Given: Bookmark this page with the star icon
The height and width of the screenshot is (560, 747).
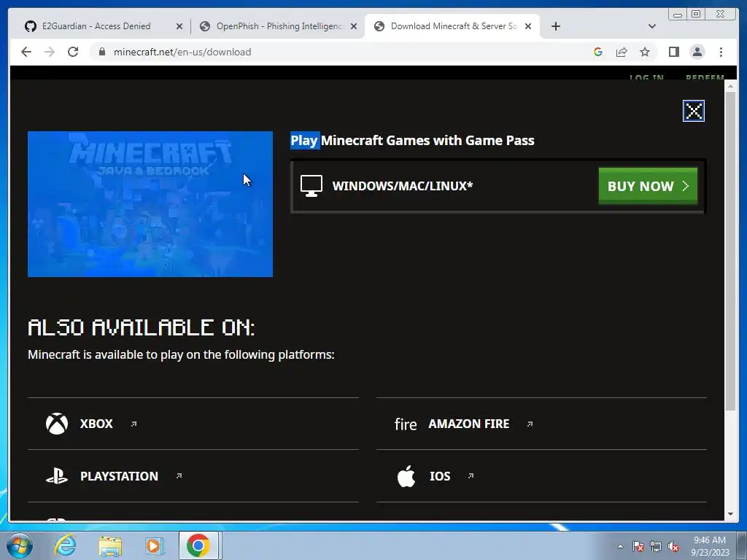Looking at the screenshot, I should [x=645, y=52].
